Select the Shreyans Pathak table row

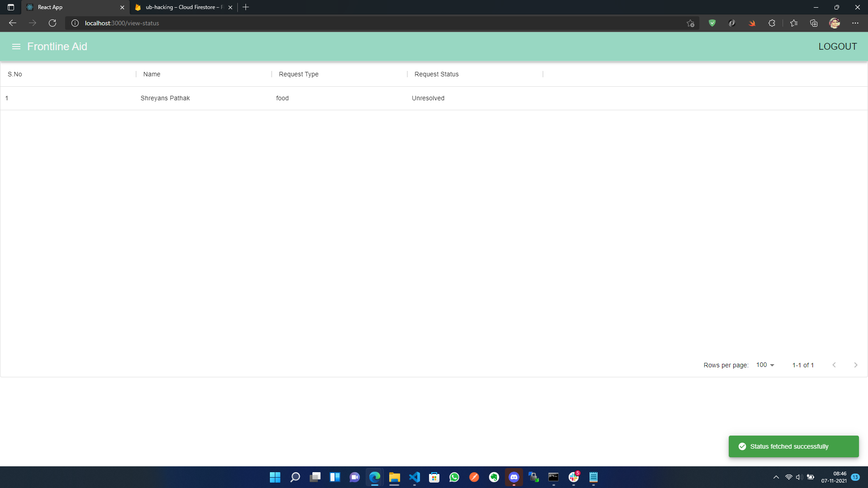(165, 98)
